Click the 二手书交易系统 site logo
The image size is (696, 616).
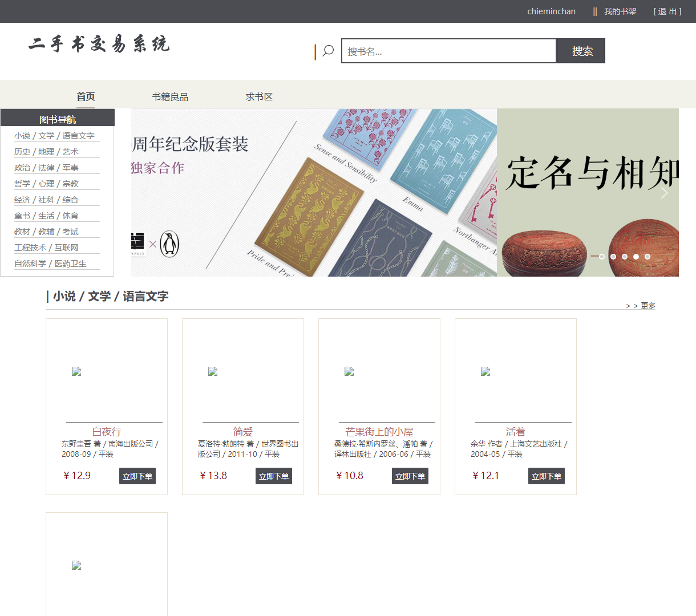pyautogui.click(x=99, y=44)
